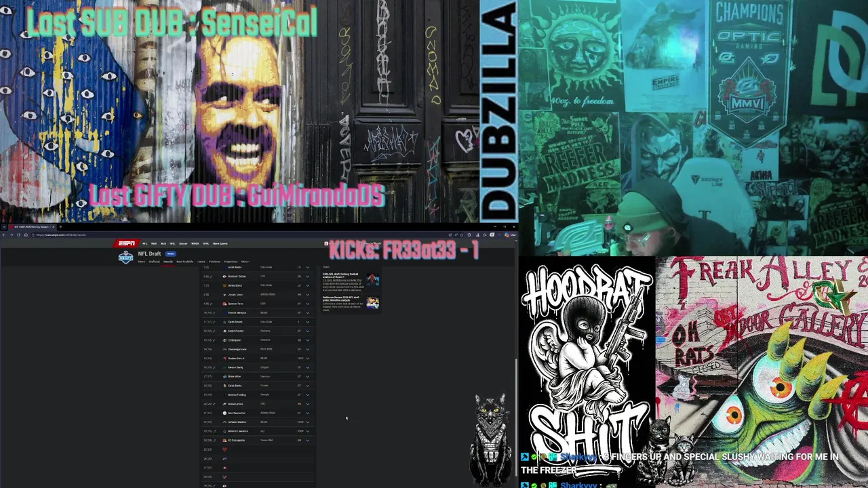868x488 pixels.
Task: Go back using the browser Back arrow
Action: point(3,235)
